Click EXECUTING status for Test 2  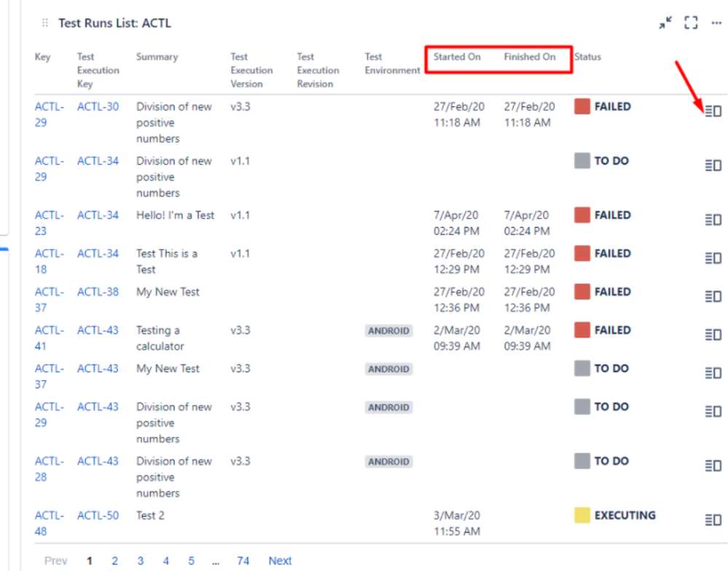625,516
